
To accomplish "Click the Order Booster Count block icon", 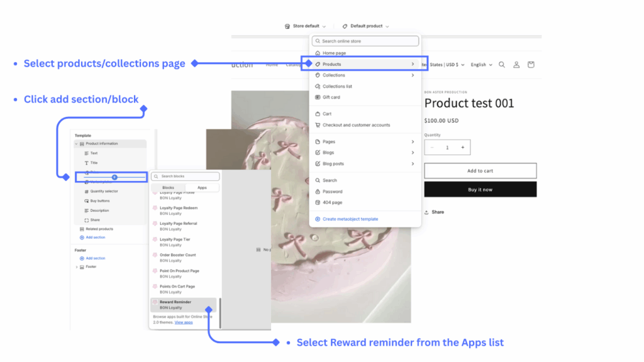I will 155,256.
